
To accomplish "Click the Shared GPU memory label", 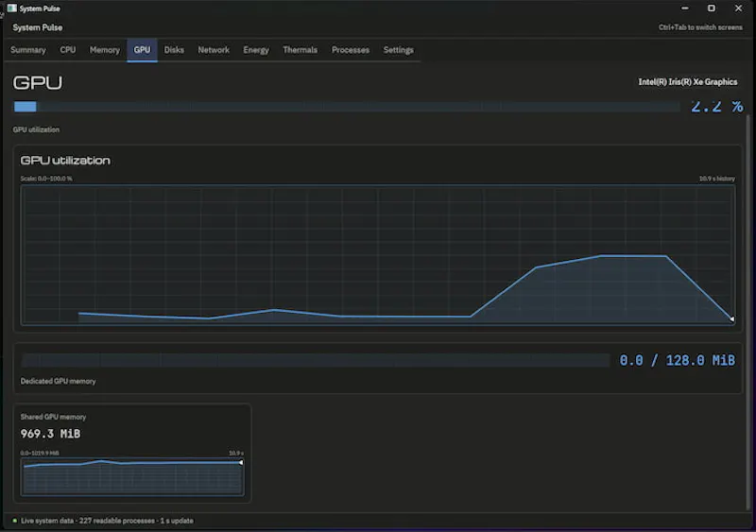I will (53, 417).
